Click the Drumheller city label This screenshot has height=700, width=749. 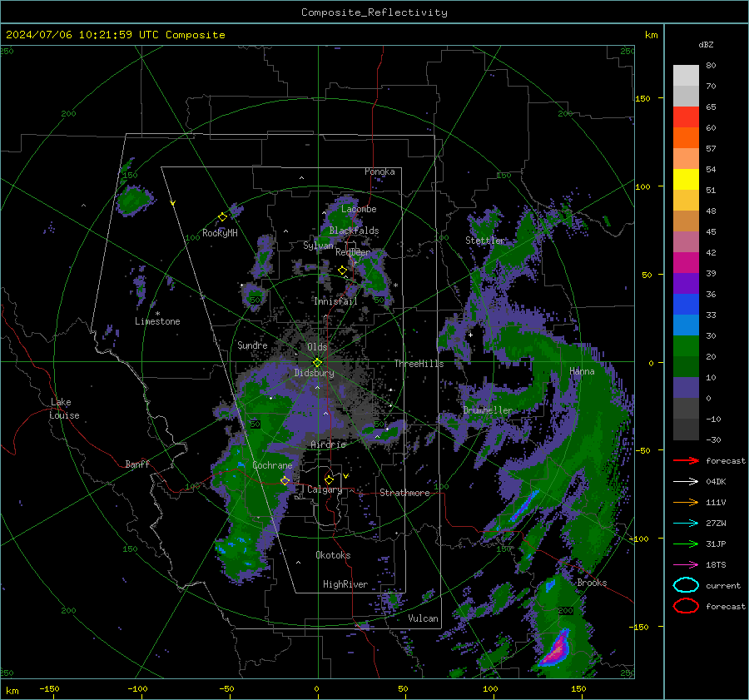click(488, 410)
